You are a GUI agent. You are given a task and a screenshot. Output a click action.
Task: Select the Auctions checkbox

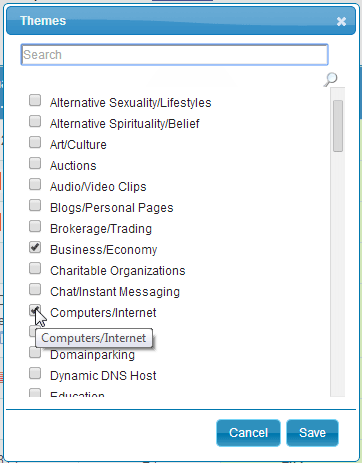click(x=35, y=163)
